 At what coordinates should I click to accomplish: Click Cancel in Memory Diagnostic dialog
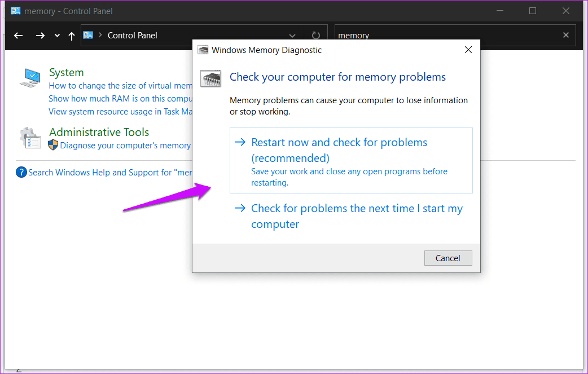point(448,258)
